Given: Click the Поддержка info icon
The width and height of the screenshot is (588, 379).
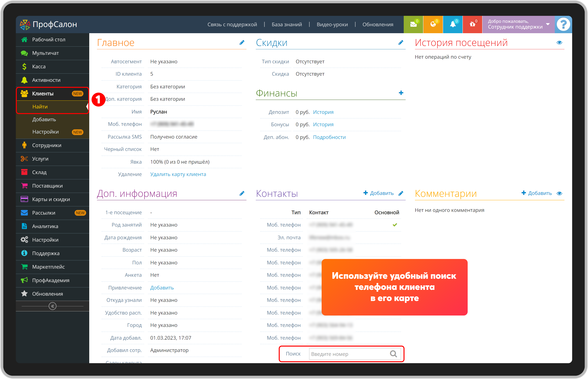Looking at the screenshot, I should [x=24, y=253].
